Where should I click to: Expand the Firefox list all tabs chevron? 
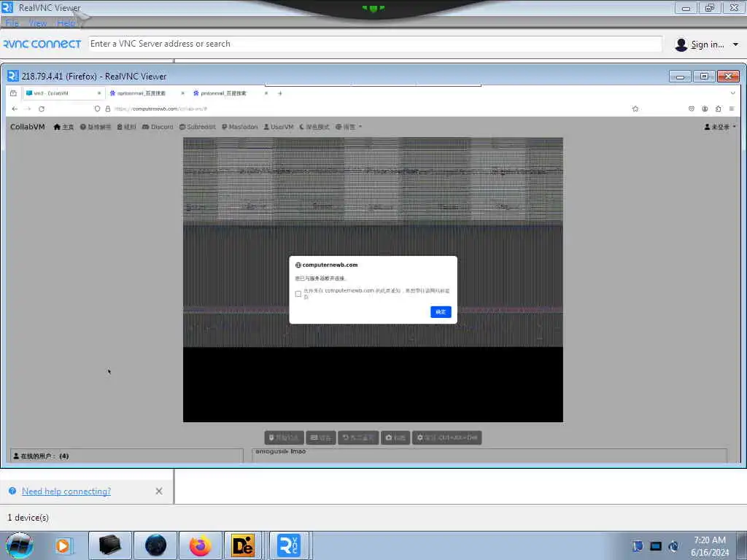coord(732,93)
